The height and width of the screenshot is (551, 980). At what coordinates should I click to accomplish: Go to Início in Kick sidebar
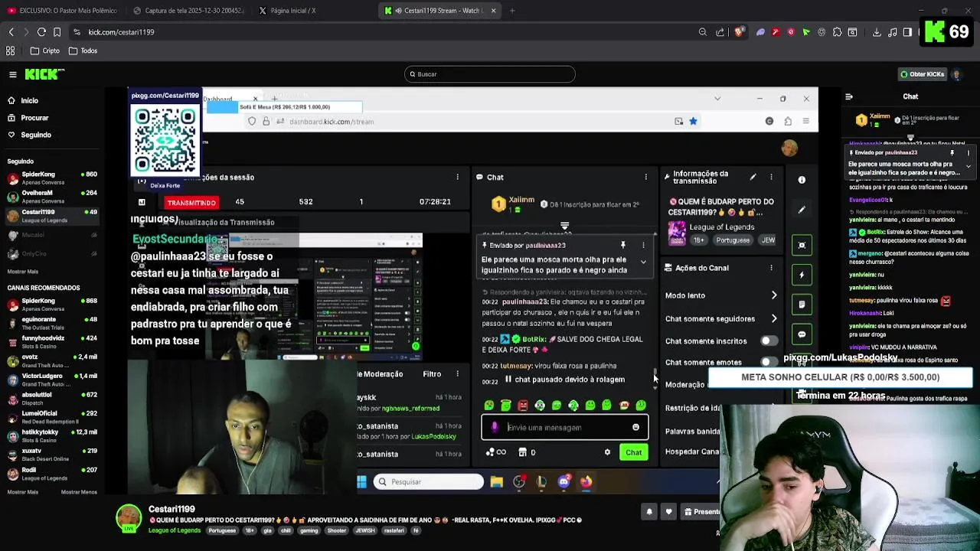[x=30, y=100]
